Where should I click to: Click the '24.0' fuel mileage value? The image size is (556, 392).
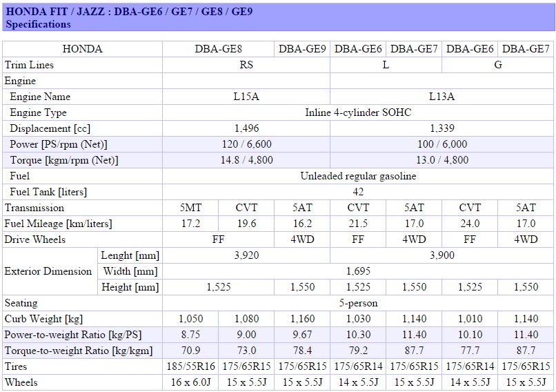pyautogui.click(x=470, y=224)
